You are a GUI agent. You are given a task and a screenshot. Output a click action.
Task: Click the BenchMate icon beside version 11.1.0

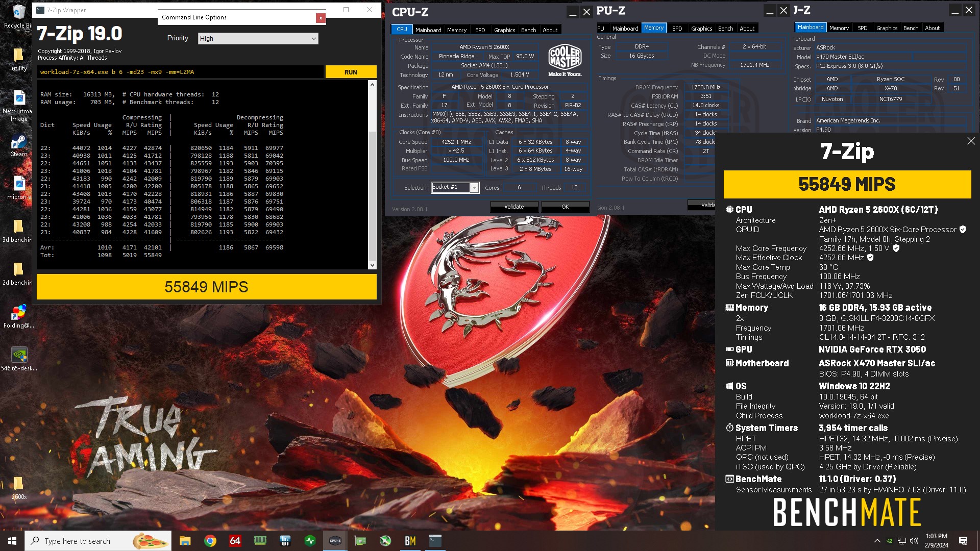click(730, 479)
